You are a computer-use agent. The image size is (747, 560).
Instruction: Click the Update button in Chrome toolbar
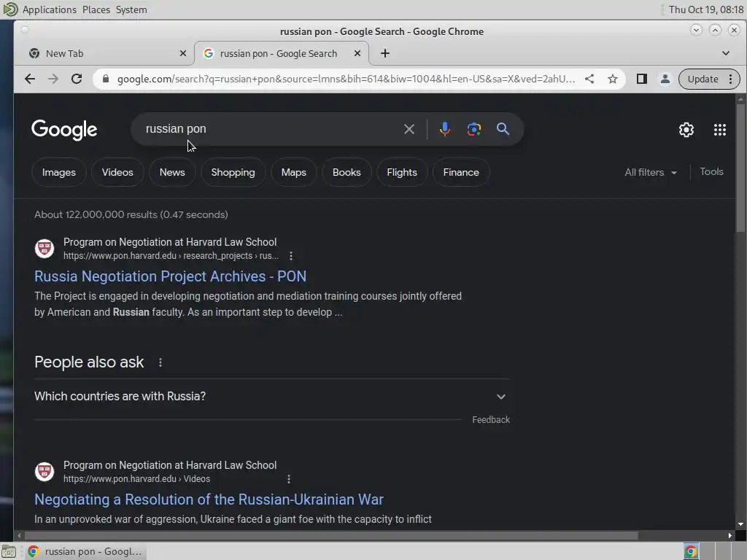703,79
